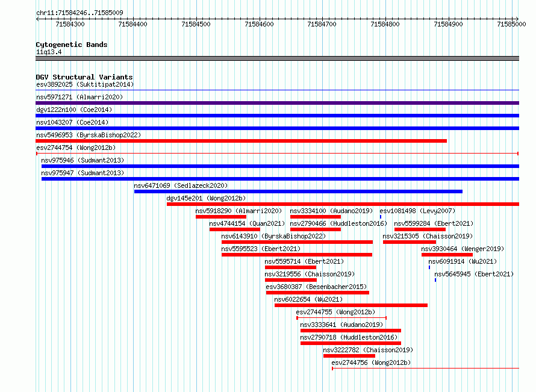This screenshot has height=392, width=536.
Task: Click the nsv5918290 (Almarri2020) label
Action: (x=238, y=211)
